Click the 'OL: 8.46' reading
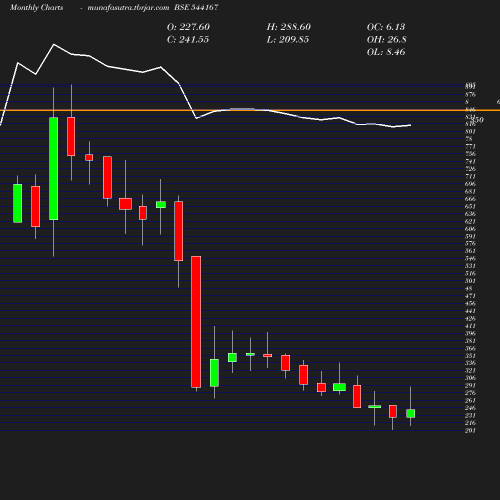 (x=386, y=52)
